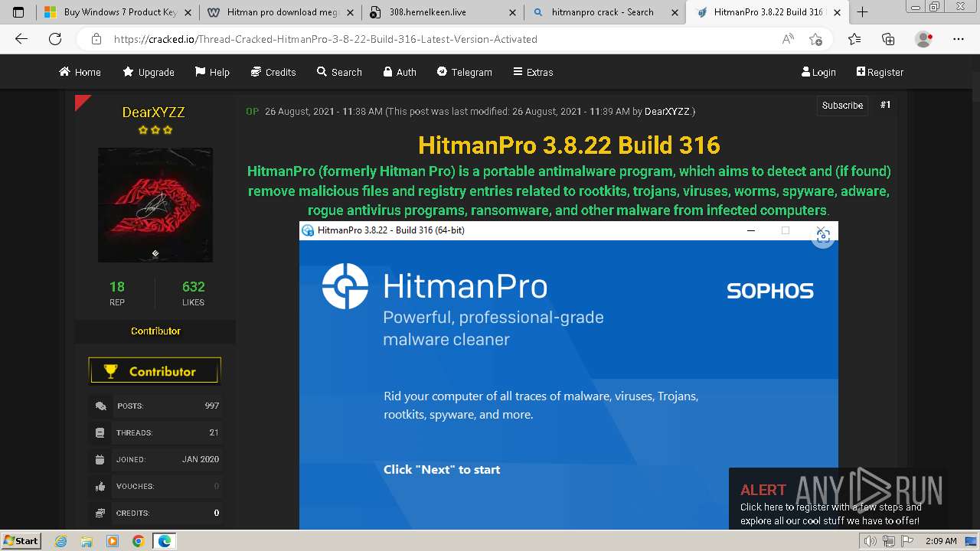
Task: Open File Explorer from the taskbar
Action: (87, 541)
